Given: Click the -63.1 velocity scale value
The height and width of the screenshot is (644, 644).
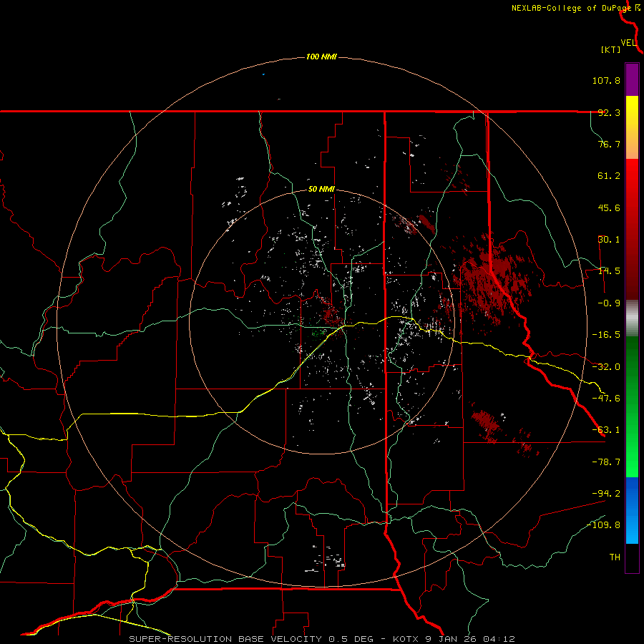Looking at the screenshot, I should tap(606, 430).
